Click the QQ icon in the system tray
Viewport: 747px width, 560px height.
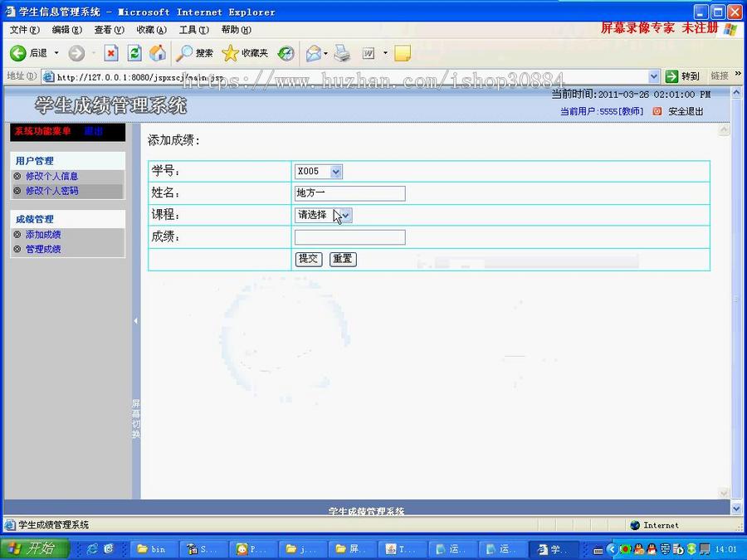651,548
